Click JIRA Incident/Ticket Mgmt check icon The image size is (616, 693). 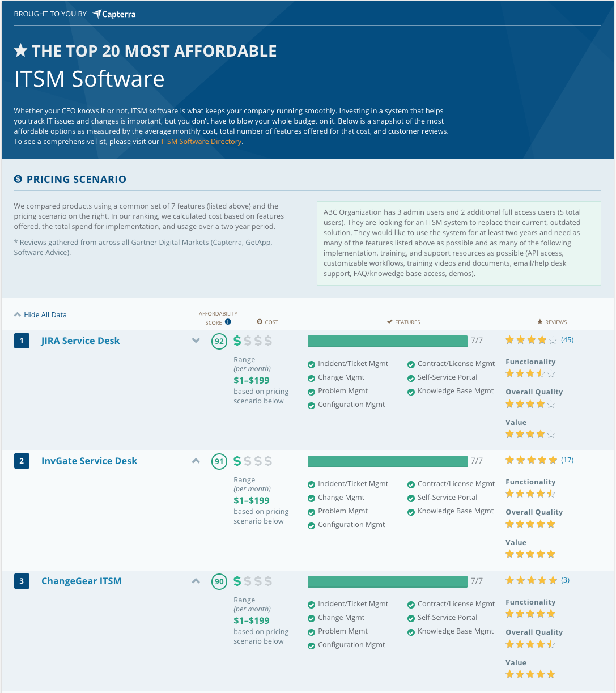tap(311, 364)
